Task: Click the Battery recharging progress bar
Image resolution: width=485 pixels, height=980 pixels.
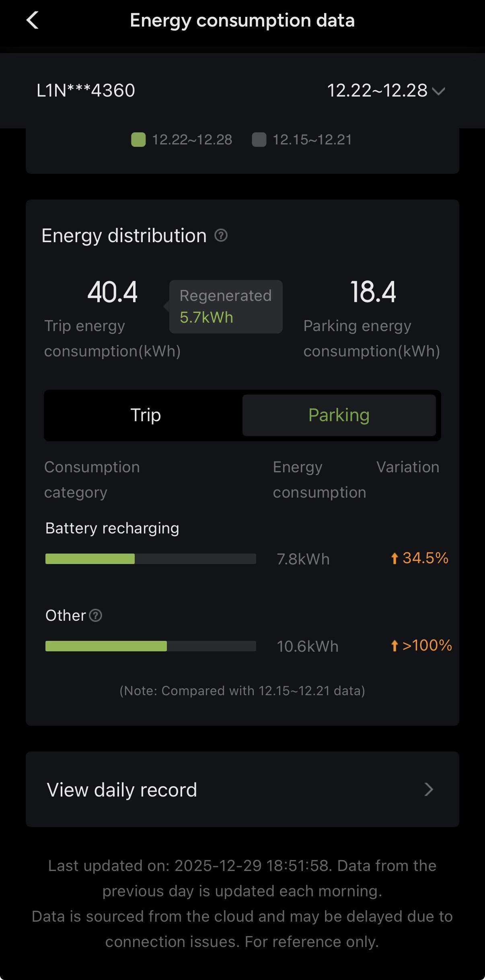Action: coord(150,559)
